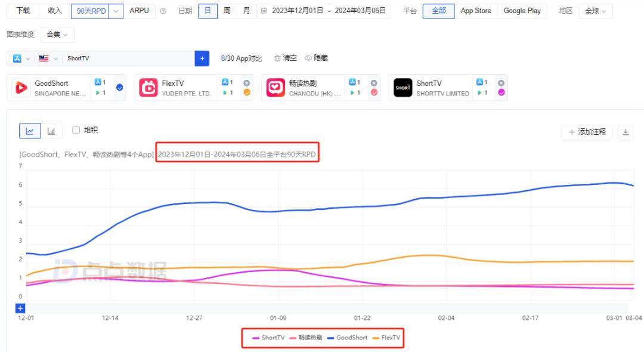Click FlexTV's Google Play rank icon
This screenshot has width=644, height=352.
[x=225, y=93]
